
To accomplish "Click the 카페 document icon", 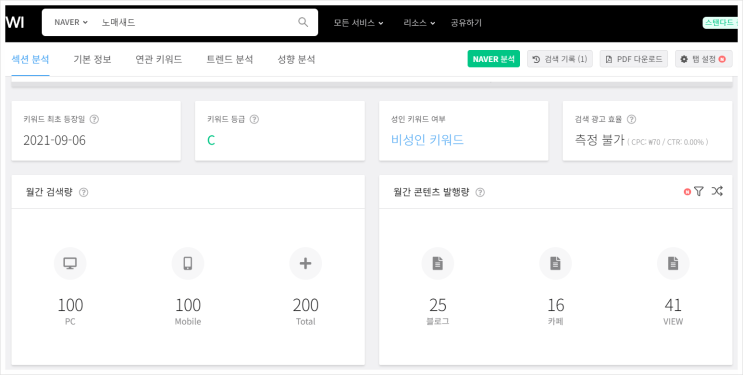I will click(x=555, y=264).
